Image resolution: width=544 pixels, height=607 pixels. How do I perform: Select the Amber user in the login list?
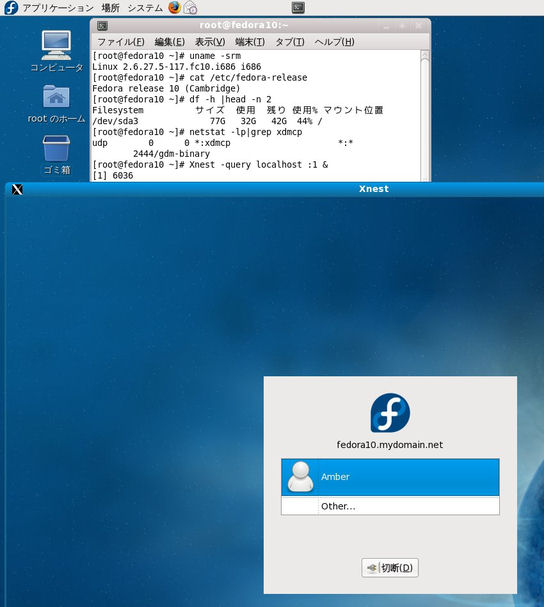tap(390, 477)
